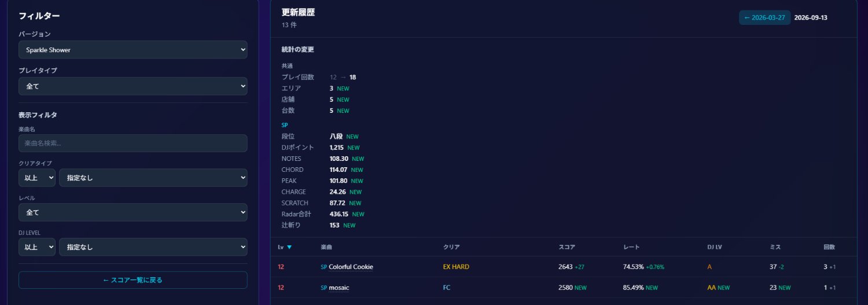Click the 回数 column header

pos(829,247)
